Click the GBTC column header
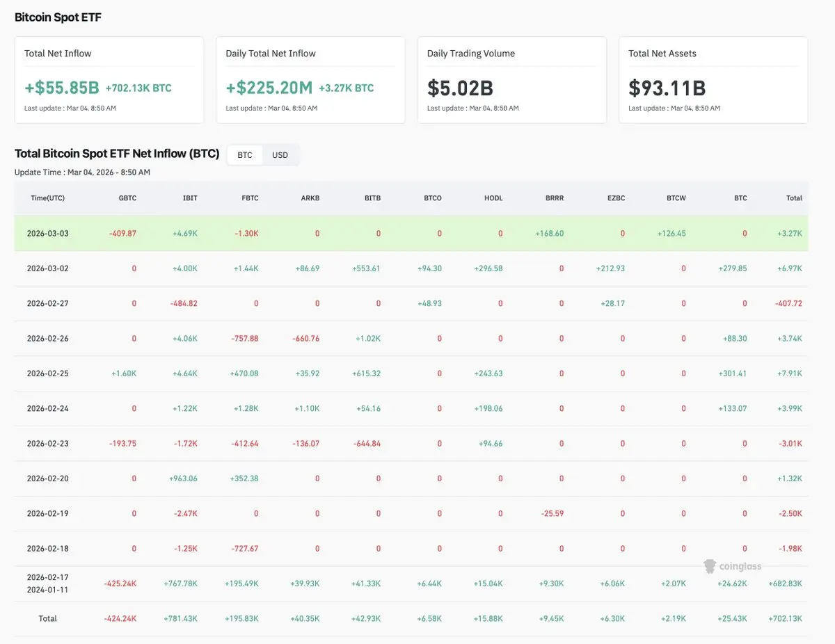This screenshot has width=835, height=644. click(x=127, y=198)
